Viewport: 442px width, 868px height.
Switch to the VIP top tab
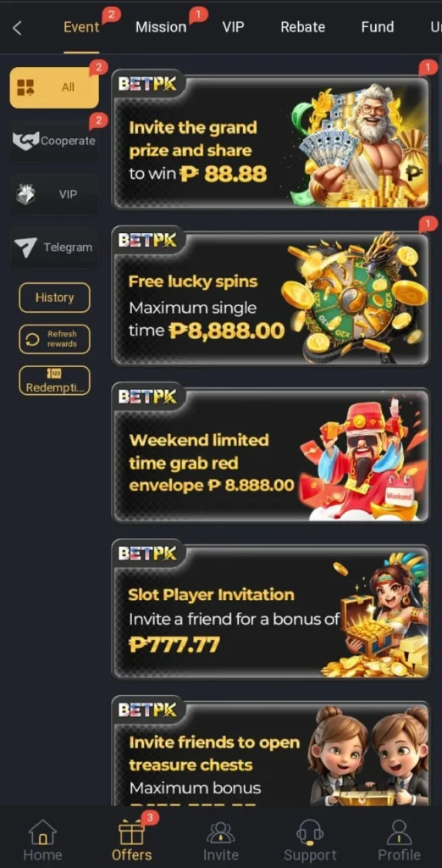[x=233, y=27]
